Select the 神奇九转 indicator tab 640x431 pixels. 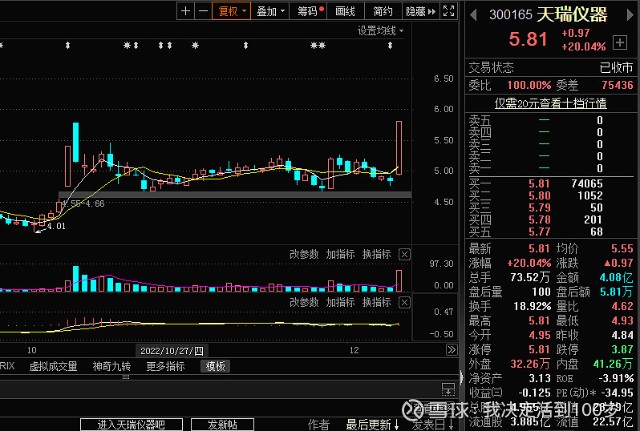click(x=111, y=366)
